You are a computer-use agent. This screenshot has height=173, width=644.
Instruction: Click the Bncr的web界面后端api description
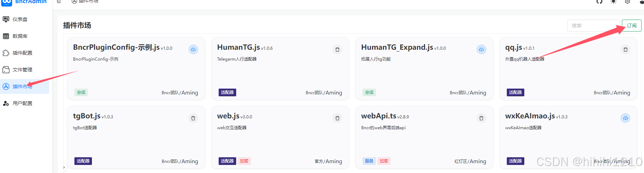point(384,128)
